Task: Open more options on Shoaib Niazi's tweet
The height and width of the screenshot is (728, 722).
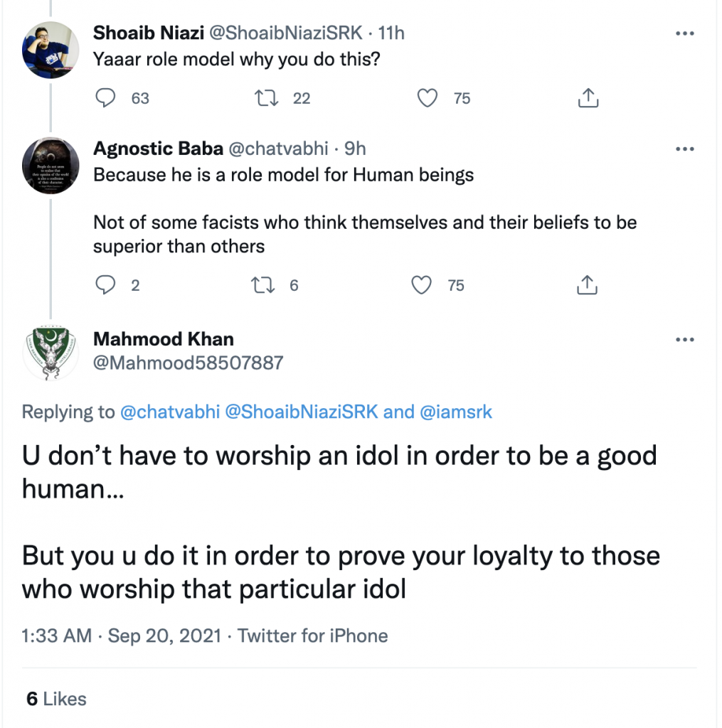Action: click(x=684, y=33)
